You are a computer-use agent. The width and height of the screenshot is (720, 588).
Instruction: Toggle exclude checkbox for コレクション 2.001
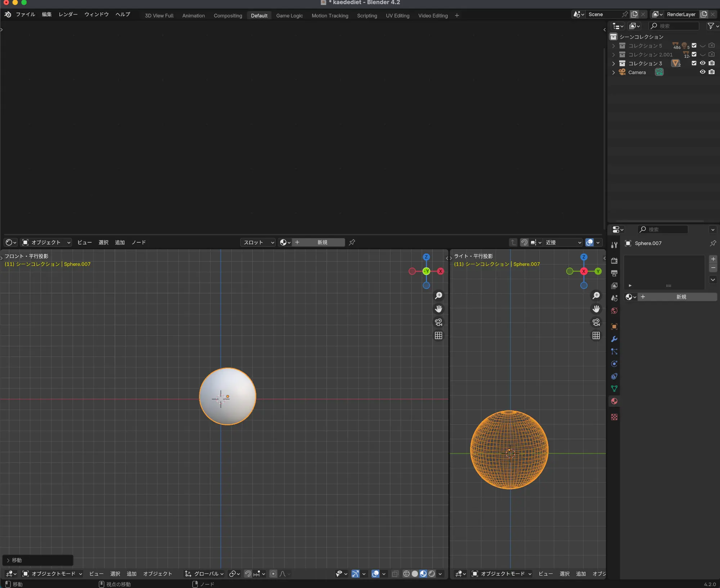[694, 54]
